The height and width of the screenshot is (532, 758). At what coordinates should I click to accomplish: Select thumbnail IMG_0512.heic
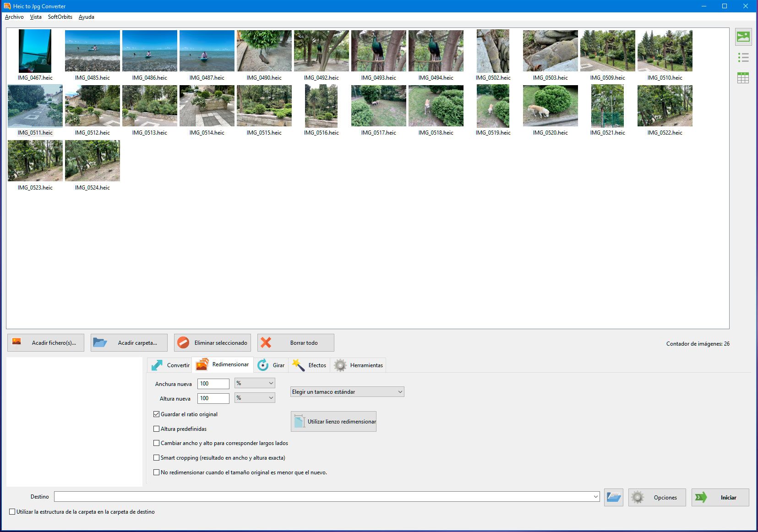click(93, 106)
